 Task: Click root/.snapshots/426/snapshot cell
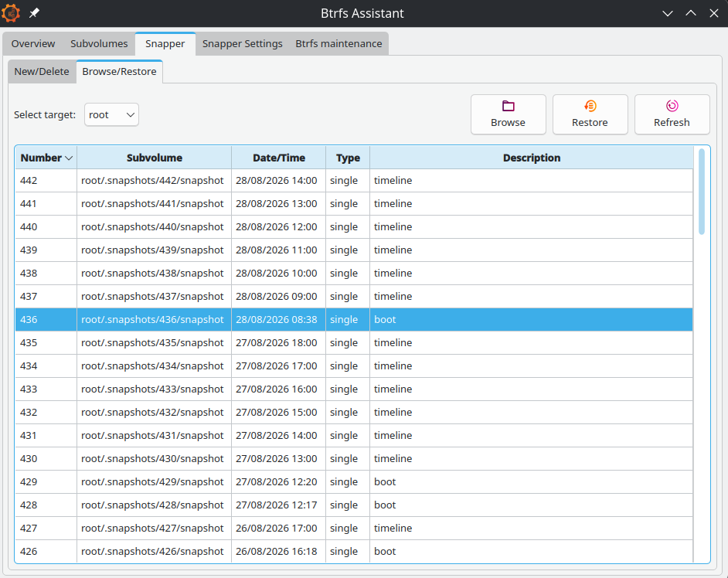[152, 552]
